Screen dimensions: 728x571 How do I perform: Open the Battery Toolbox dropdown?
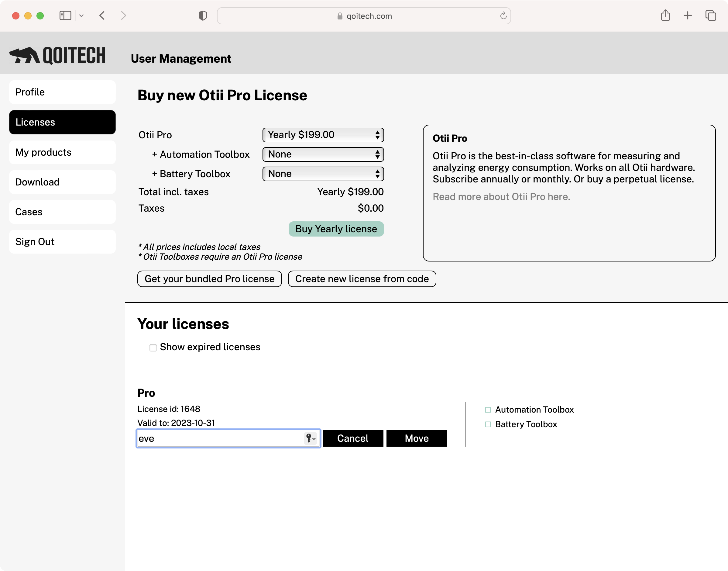click(x=323, y=174)
